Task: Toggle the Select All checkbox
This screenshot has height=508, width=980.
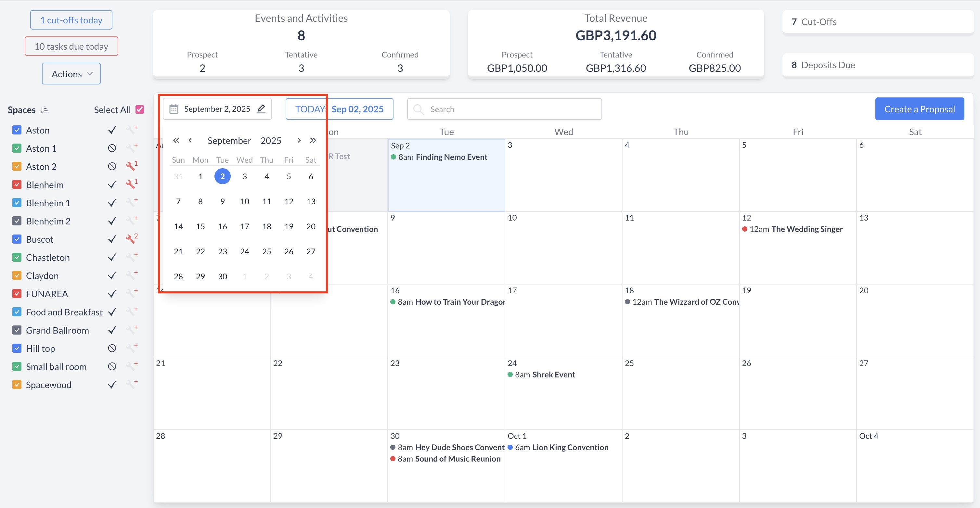Action: pyautogui.click(x=140, y=109)
